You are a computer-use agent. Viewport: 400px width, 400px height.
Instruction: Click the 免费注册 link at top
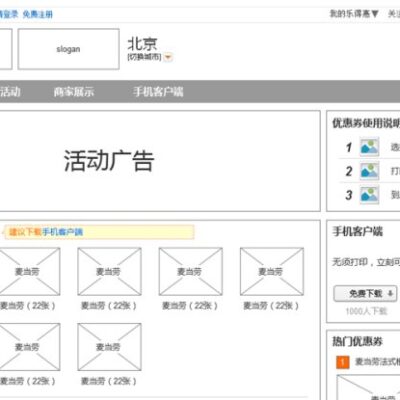point(38,14)
